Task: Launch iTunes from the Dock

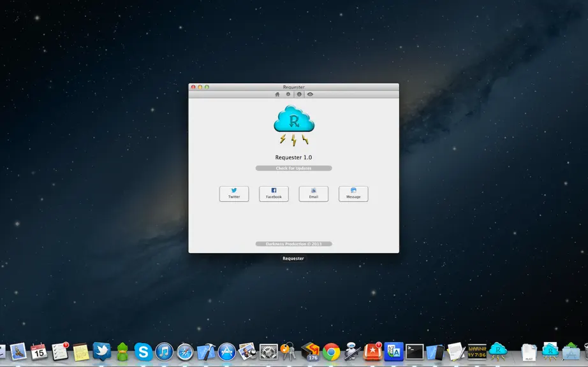Action: click(x=165, y=352)
